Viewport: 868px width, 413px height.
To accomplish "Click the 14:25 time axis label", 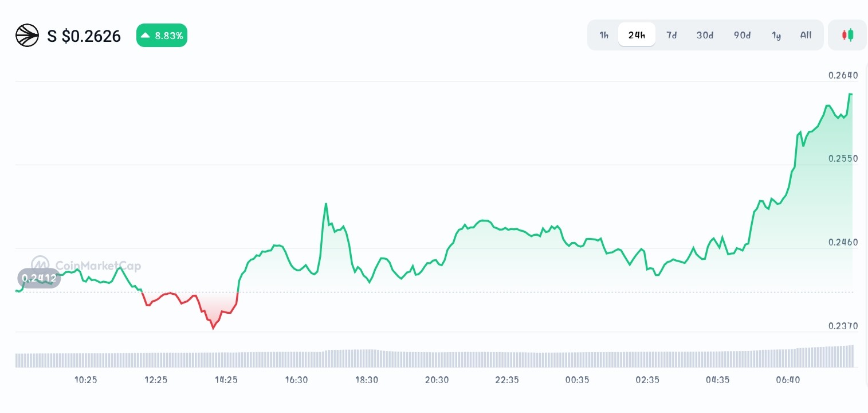I will pyautogui.click(x=226, y=380).
